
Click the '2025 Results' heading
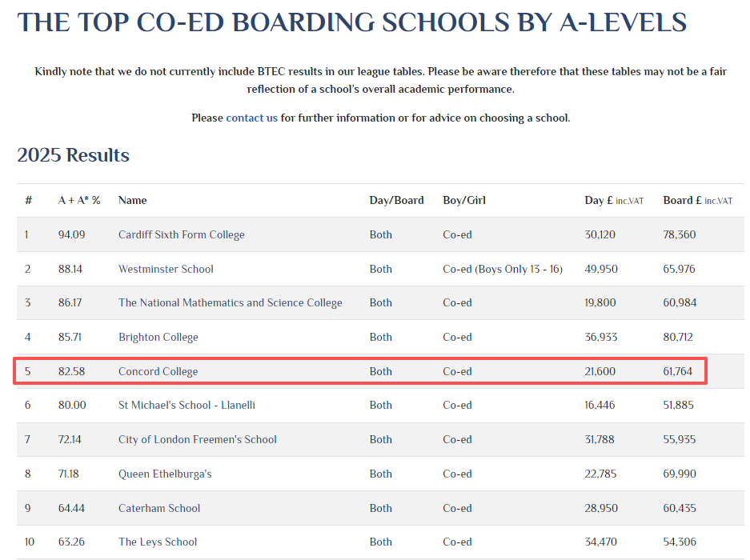point(73,155)
